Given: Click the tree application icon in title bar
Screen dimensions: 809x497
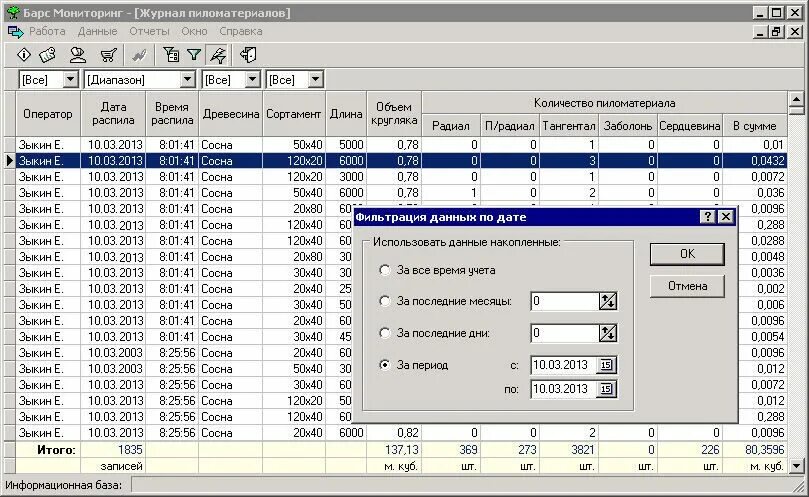Looking at the screenshot, I should 13,12.
